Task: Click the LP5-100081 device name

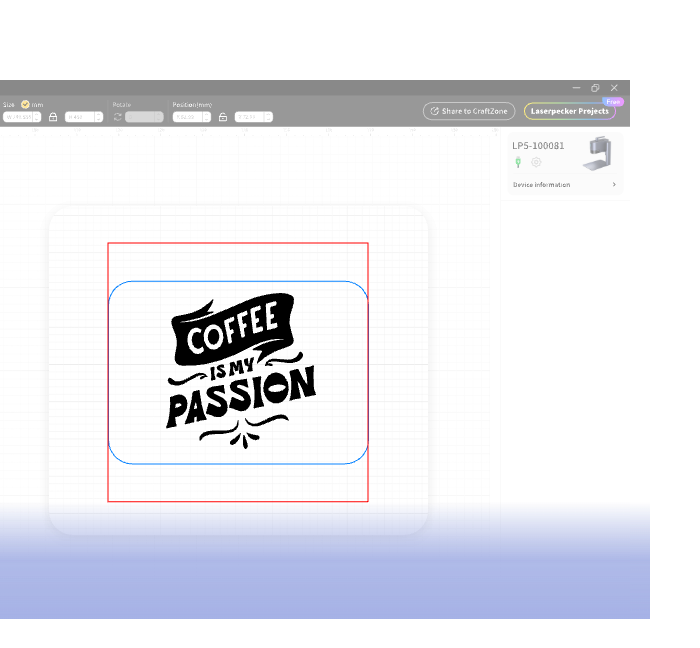Action: 538,146
